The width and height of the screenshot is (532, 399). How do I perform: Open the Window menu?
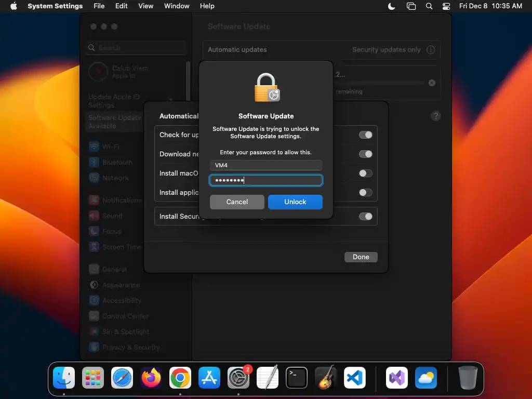(177, 6)
